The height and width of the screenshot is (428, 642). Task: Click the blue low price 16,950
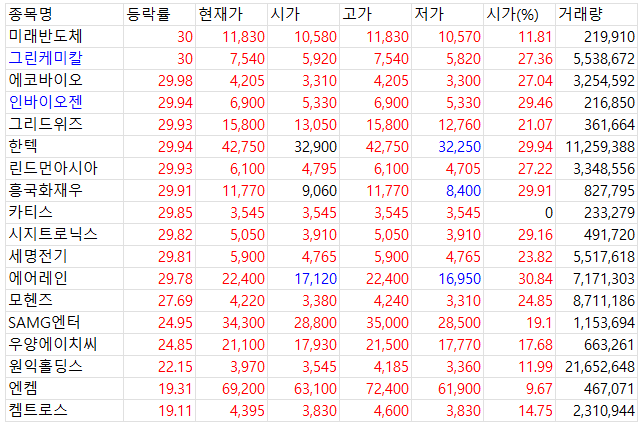(459, 279)
